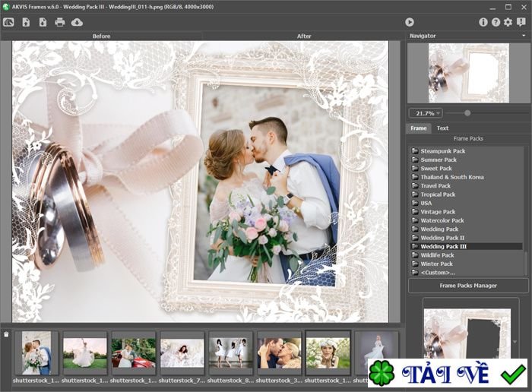Click the zoom slider handle in Navigator

point(467,113)
